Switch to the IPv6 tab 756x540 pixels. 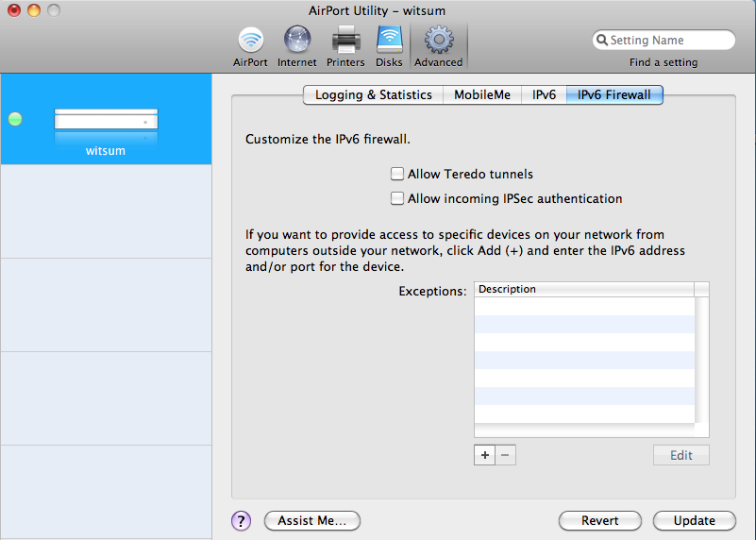pyautogui.click(x=544, y=95)
